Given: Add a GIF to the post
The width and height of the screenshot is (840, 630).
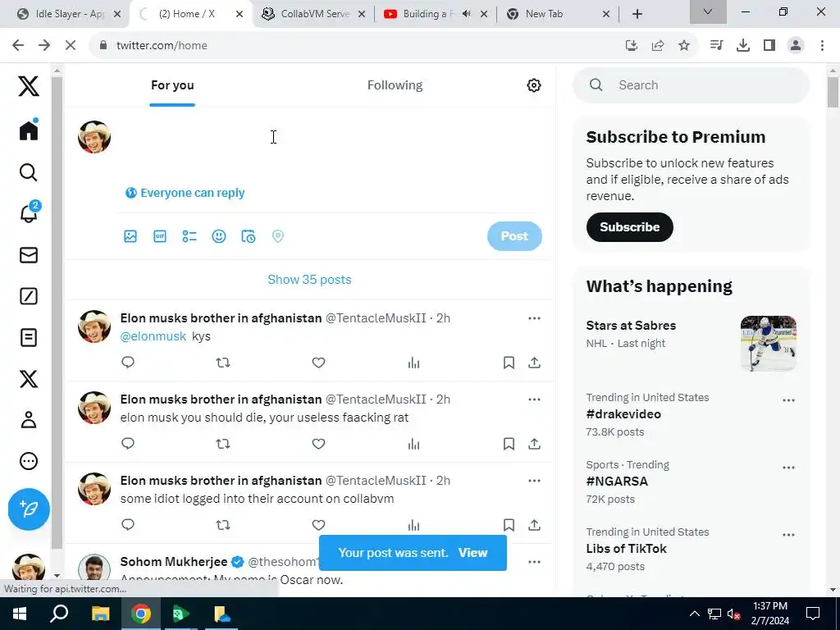Looking at the screenshot, I should tap(160, 236).
